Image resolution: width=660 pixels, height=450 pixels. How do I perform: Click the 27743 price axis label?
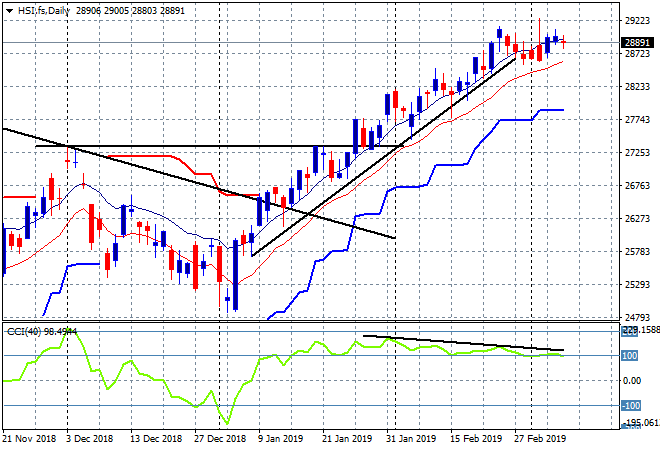[x=637, y=120]
